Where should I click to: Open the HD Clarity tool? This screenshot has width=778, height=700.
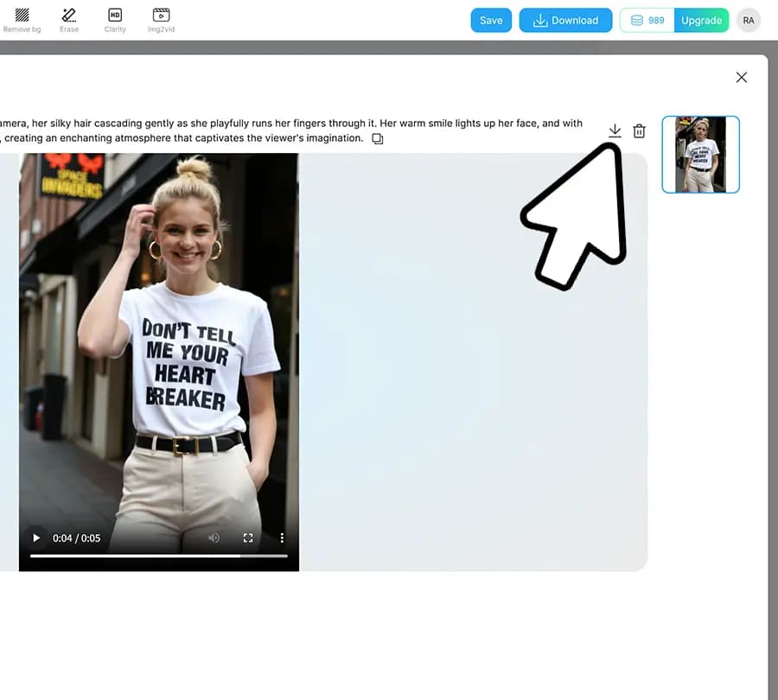[115, 20]
